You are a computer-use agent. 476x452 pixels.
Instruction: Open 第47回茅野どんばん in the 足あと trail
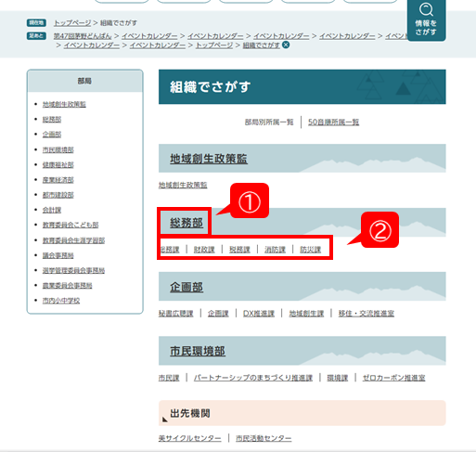[x=83, y=36]
